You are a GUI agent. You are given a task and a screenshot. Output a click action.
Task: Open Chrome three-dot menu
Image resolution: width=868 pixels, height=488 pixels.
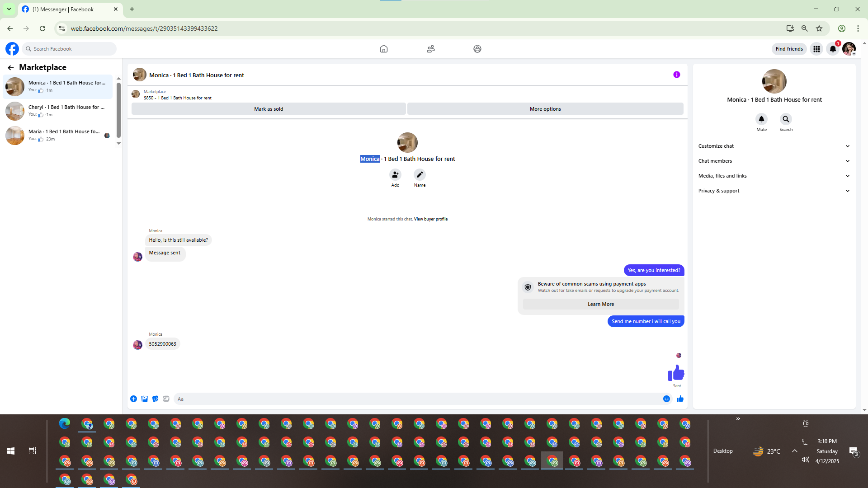tap(858, 28)
